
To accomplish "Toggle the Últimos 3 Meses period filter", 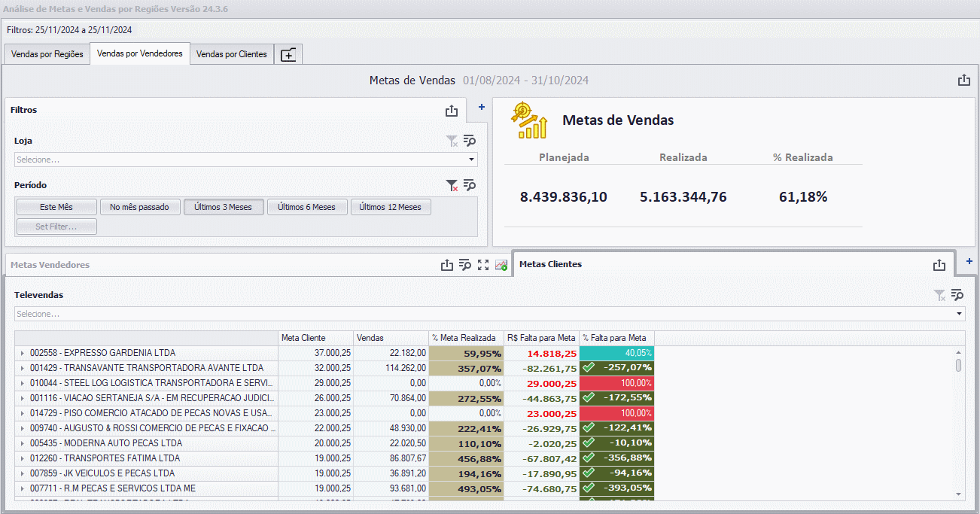I will (x=224, y=207).
